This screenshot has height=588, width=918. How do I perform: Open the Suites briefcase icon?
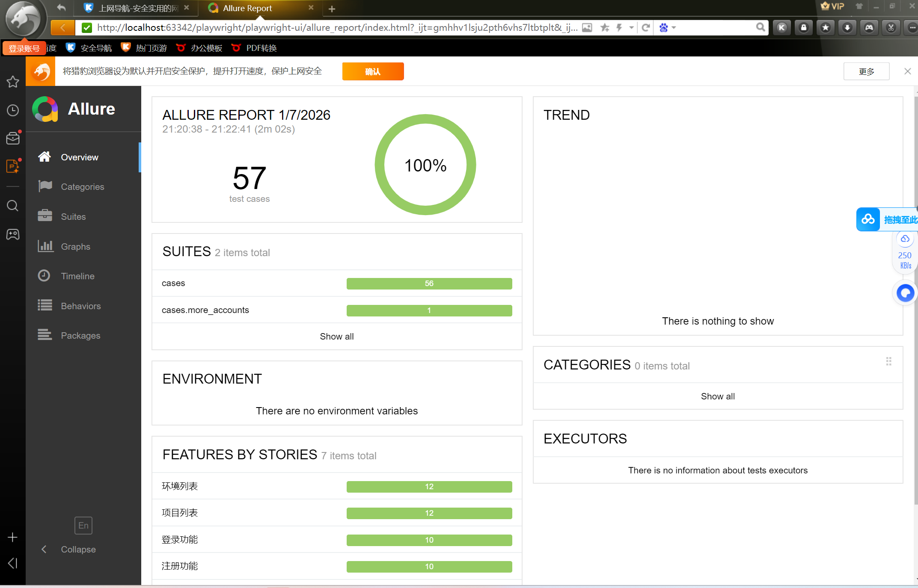click(x=45, y=216)
